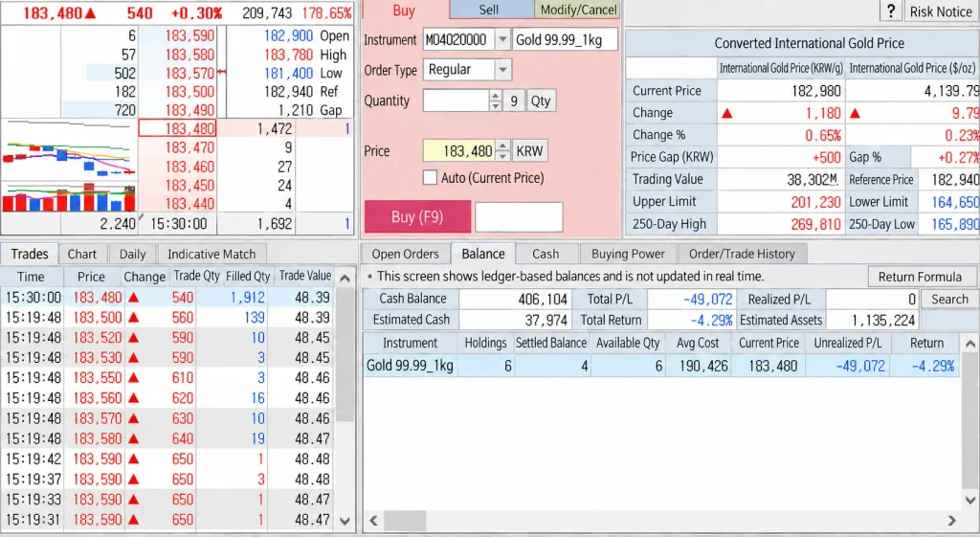980x537 pixels.
Task: Click the Unrealized P/L column header
Action: [x=848, y=343]
